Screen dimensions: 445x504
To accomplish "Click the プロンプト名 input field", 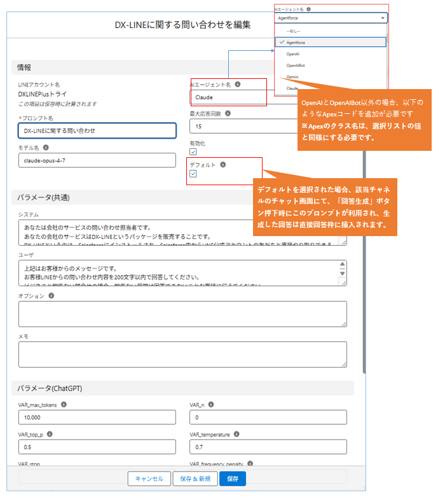I will tap(97, 131).
